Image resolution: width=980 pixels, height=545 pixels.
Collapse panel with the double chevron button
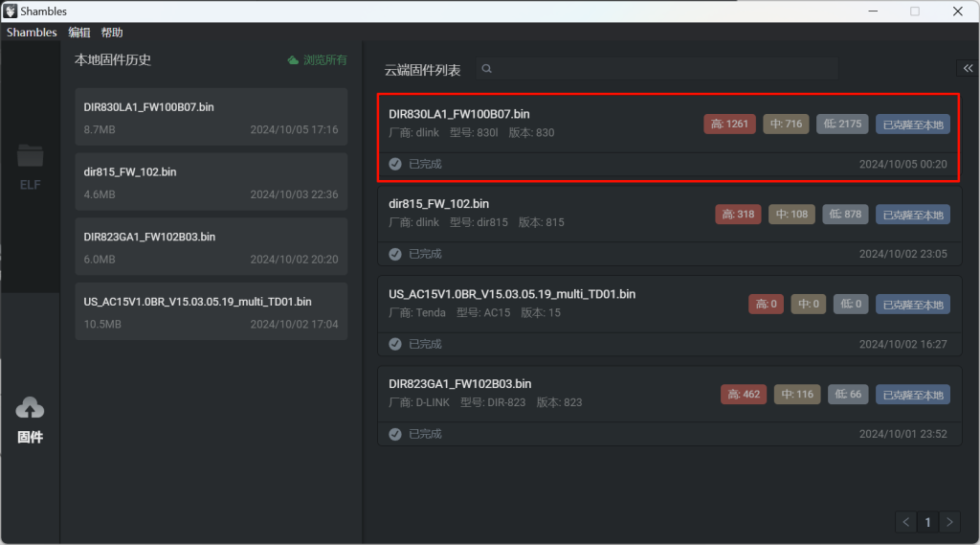click(968, 68)
